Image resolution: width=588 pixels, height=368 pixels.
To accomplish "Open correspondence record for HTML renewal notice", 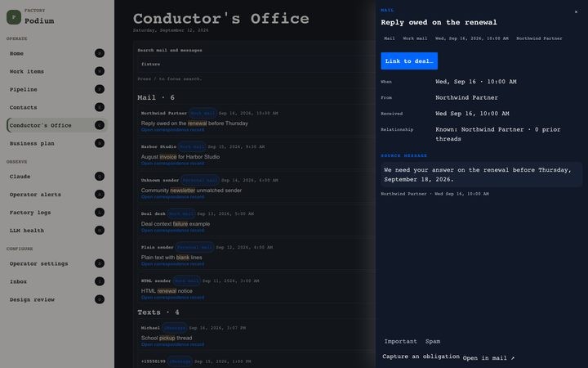I will click(173, 298).
